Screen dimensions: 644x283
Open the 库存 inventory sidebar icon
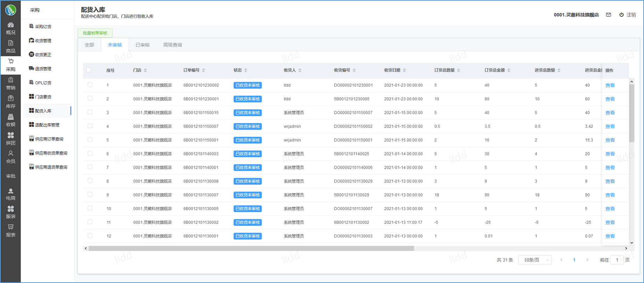(x=10, y=99)
